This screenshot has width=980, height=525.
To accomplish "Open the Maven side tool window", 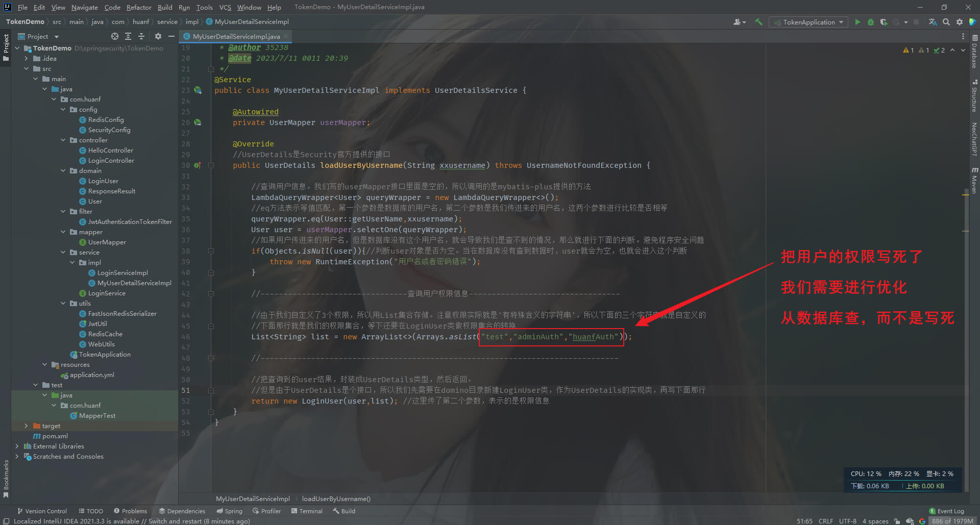I will [974, 180].
